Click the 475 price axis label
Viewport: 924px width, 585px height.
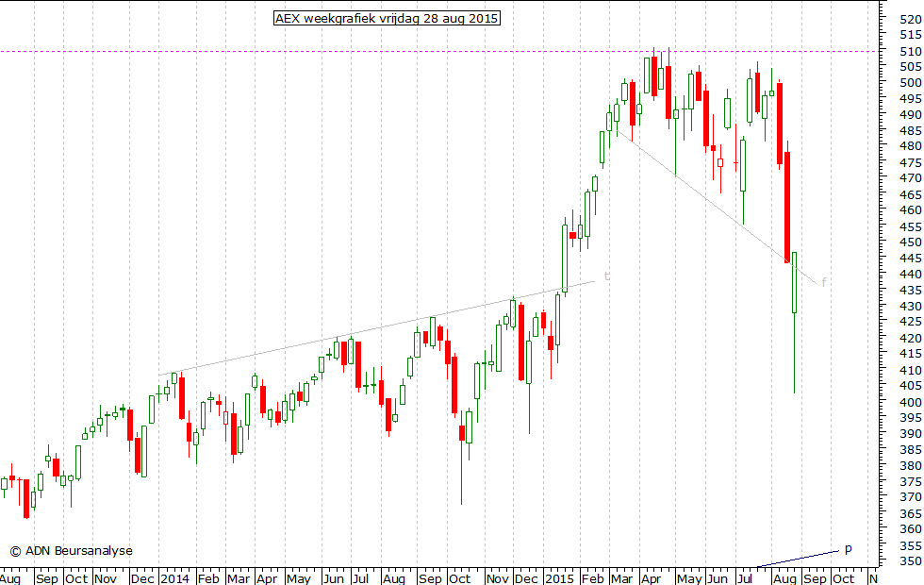911,162
